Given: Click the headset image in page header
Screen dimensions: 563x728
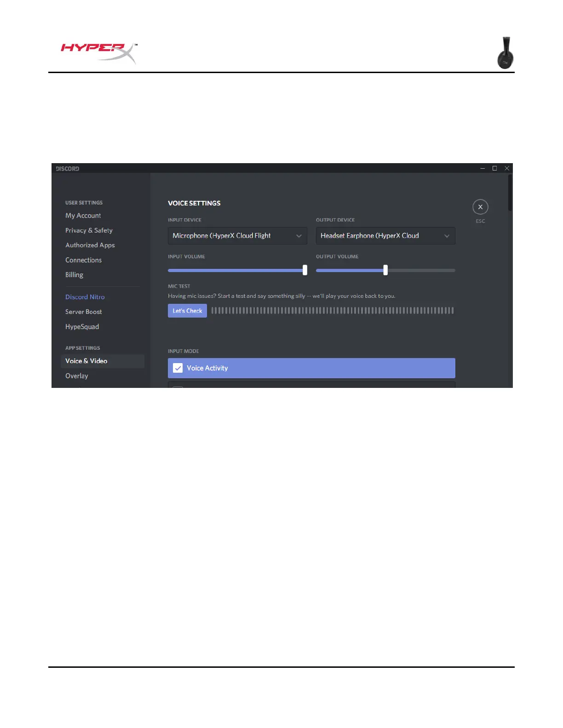Looking at the screenshot, I should 506,53.
